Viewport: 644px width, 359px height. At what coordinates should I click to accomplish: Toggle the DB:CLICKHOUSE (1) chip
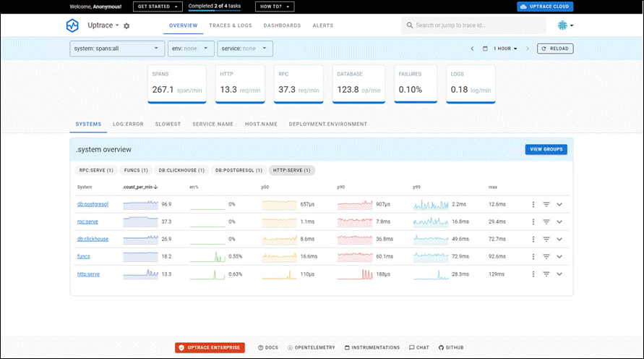point(181,170)
